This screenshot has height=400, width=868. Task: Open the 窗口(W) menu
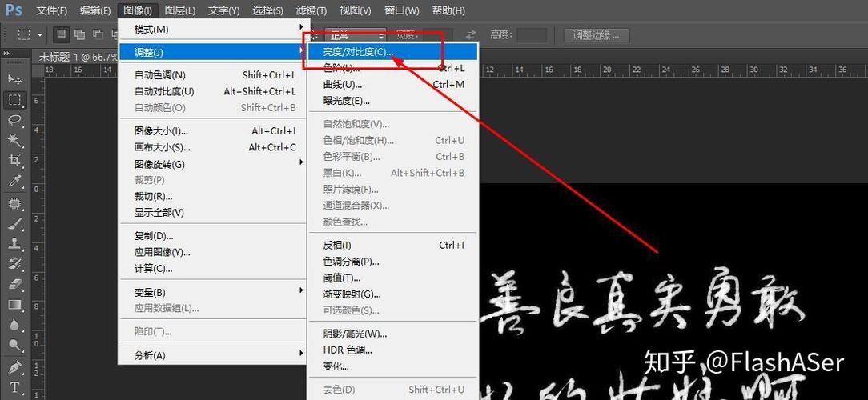[402, 10]
